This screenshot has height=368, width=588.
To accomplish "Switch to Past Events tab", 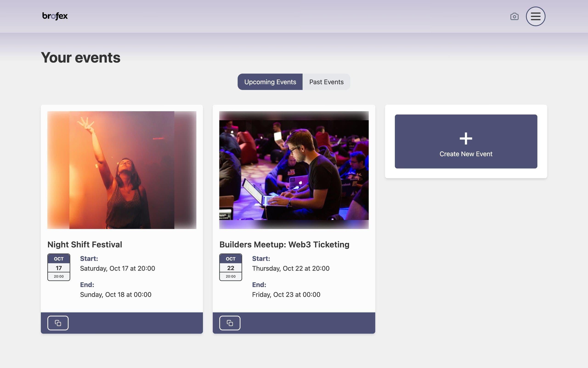I will pyautogui.click(x=326, y=82).
